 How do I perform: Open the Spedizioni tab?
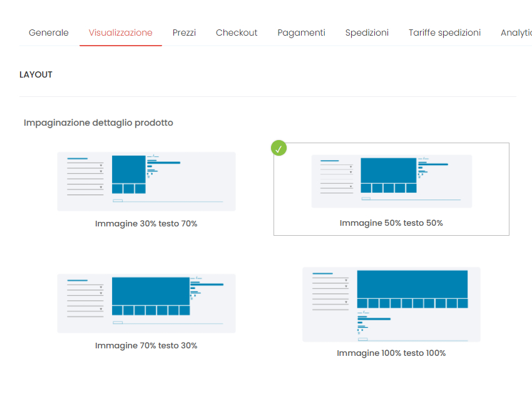point(367,33)
